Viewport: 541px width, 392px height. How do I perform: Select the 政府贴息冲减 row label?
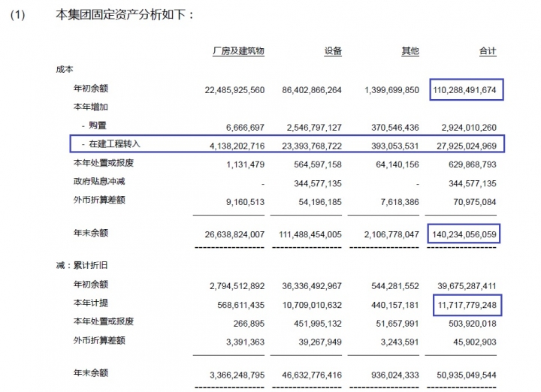99,181
